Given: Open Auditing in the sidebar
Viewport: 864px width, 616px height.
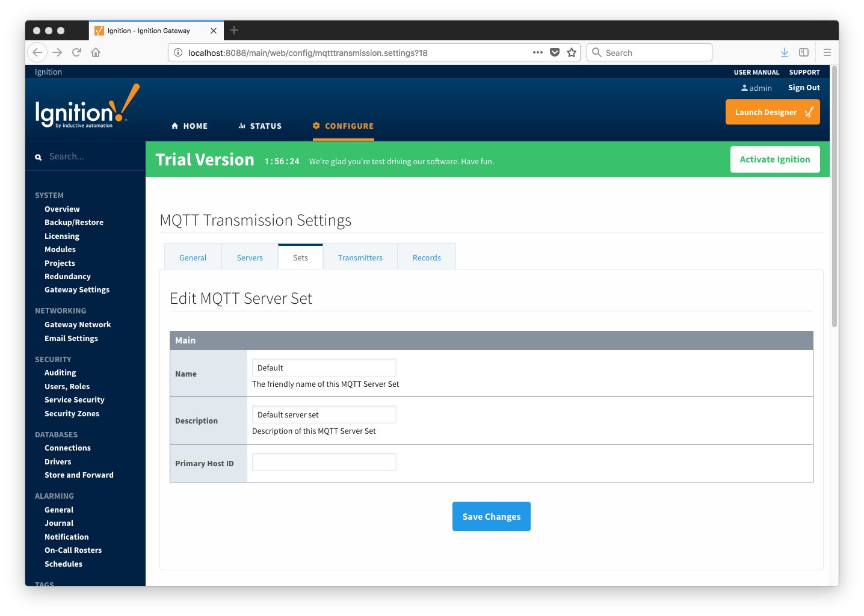Looking at the screenshot, I should point(60,373).
